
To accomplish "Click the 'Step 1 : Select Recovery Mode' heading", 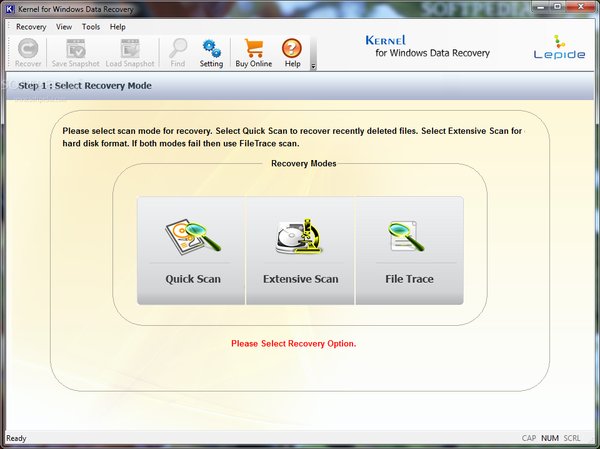I will [85, 85].
